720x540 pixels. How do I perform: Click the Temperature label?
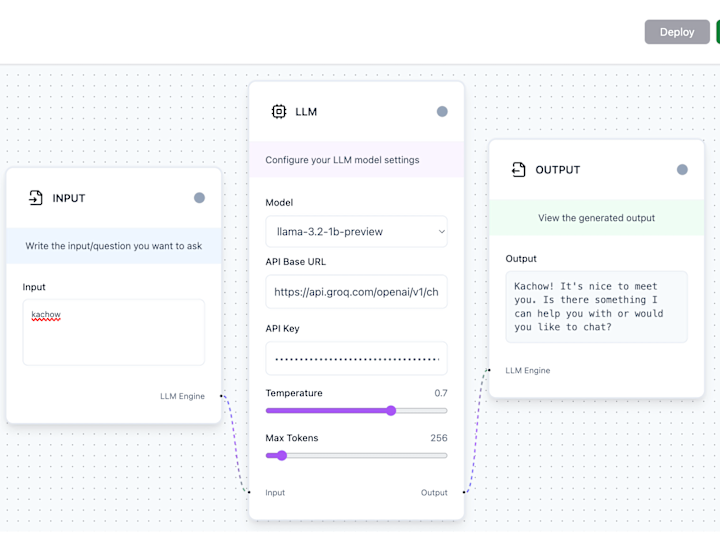[294, 393]
